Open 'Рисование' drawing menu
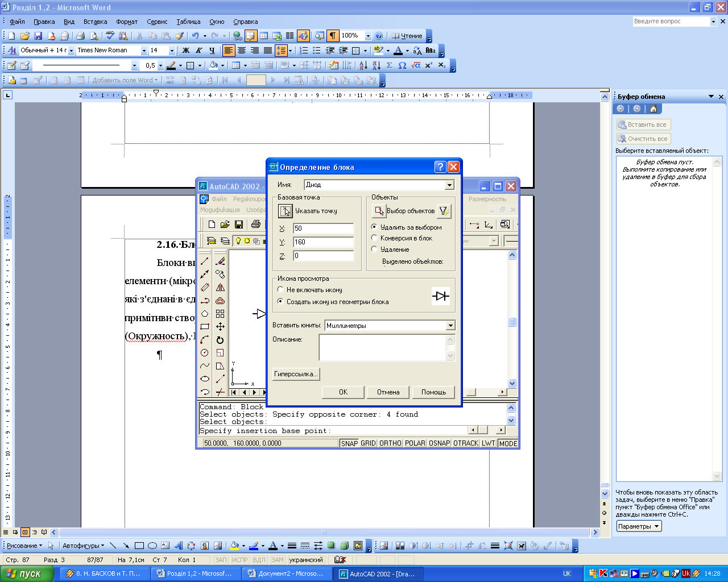 pyautogui.click(x=24, y=546)
